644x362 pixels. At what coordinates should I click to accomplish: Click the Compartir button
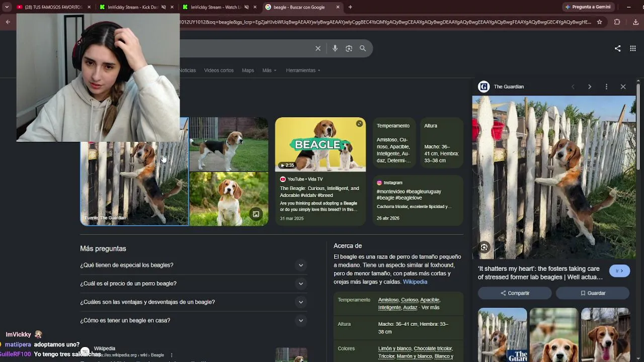click(x=515, y=293)
